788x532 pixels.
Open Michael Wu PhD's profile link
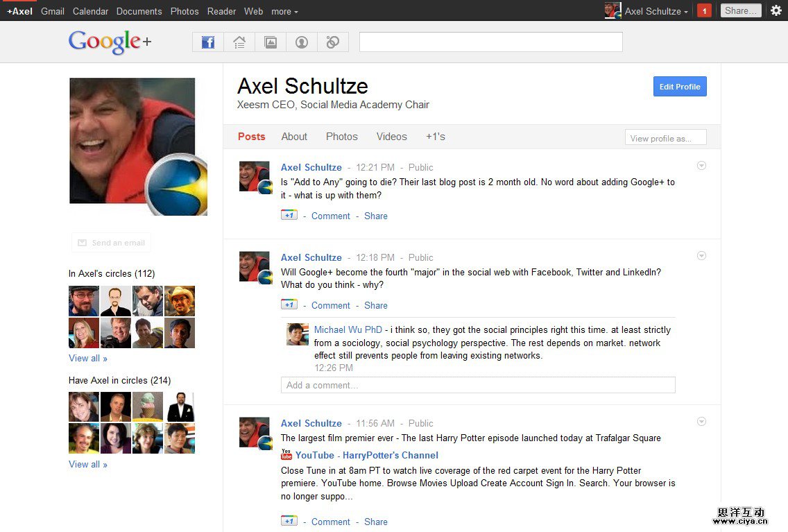[348, 329]
